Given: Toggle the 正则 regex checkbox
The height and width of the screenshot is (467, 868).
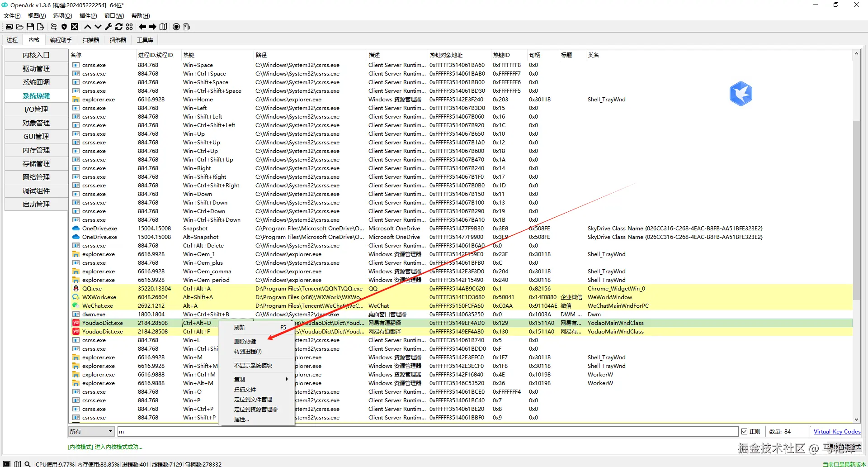Looking at the screenshot, I should pos(745,432).
